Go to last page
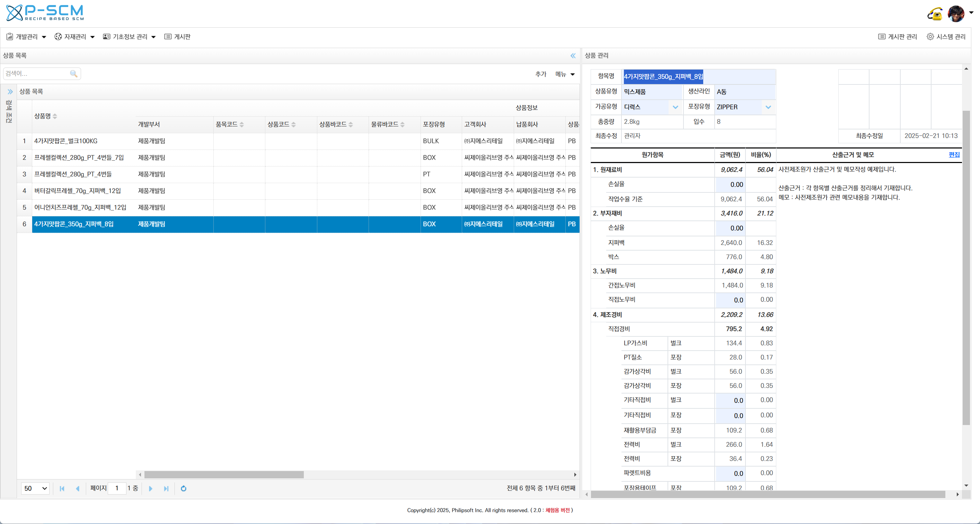Viewport: 980px width, 524px height. coord(166,489)
